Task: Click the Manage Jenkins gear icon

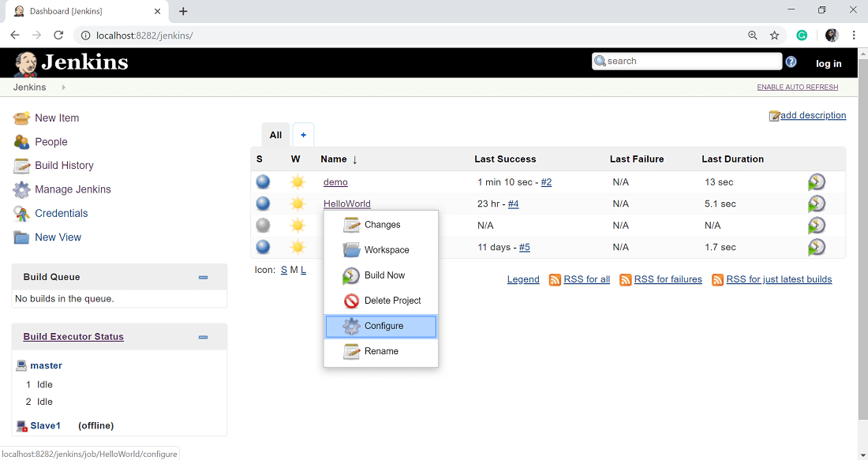Action: click(21, 189)
